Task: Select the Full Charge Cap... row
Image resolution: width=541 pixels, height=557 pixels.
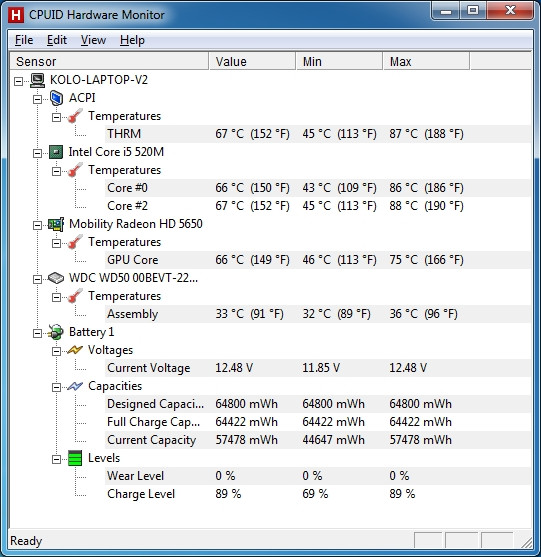Action: (318, 422)
